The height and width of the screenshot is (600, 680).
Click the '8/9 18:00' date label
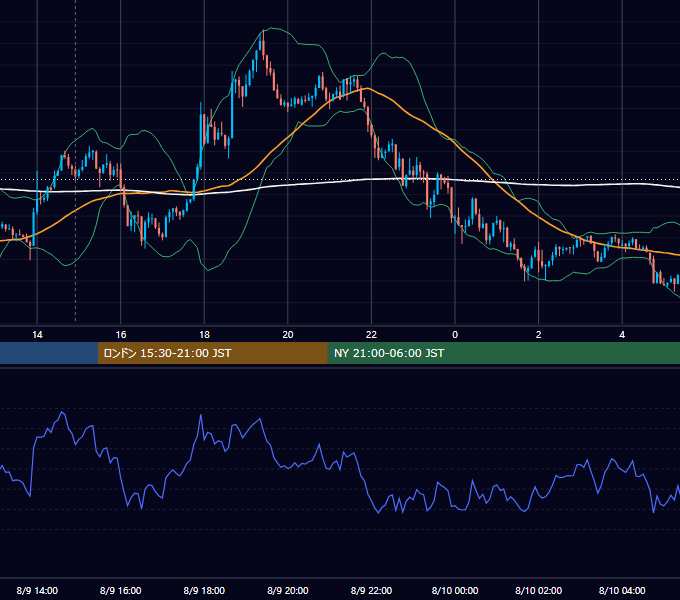[x=204, y=590]
